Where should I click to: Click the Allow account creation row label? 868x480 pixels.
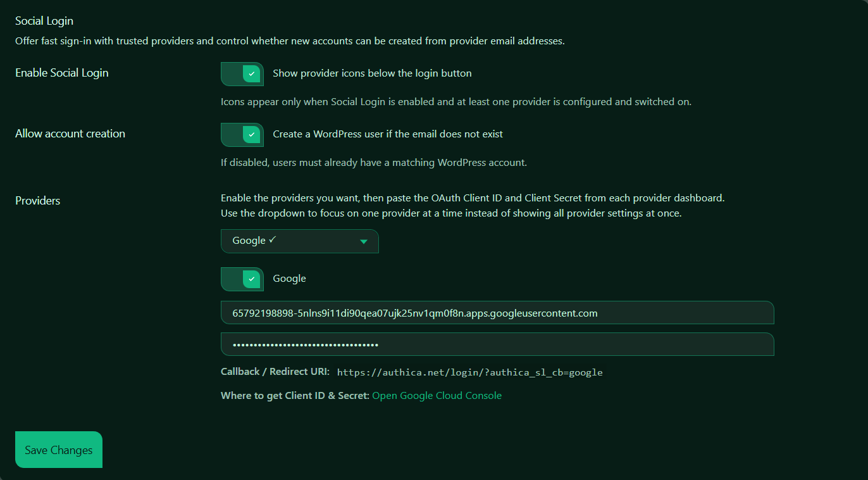tap(70, 134)
